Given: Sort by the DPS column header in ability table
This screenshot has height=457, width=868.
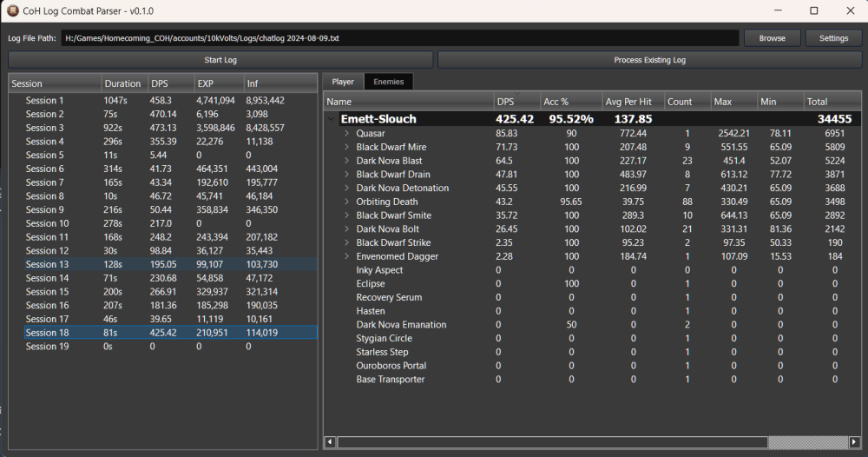Looking at the screenshot, I should point(516,102).
